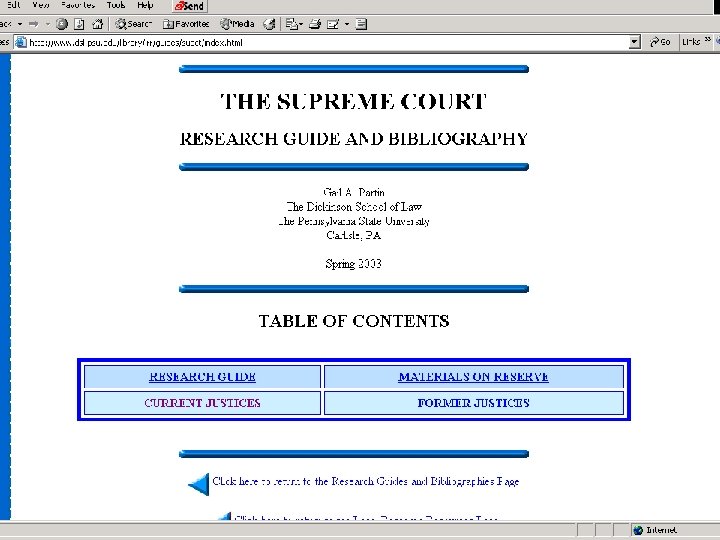Click the 'Carlisle, PA' text

coord(354,235)
